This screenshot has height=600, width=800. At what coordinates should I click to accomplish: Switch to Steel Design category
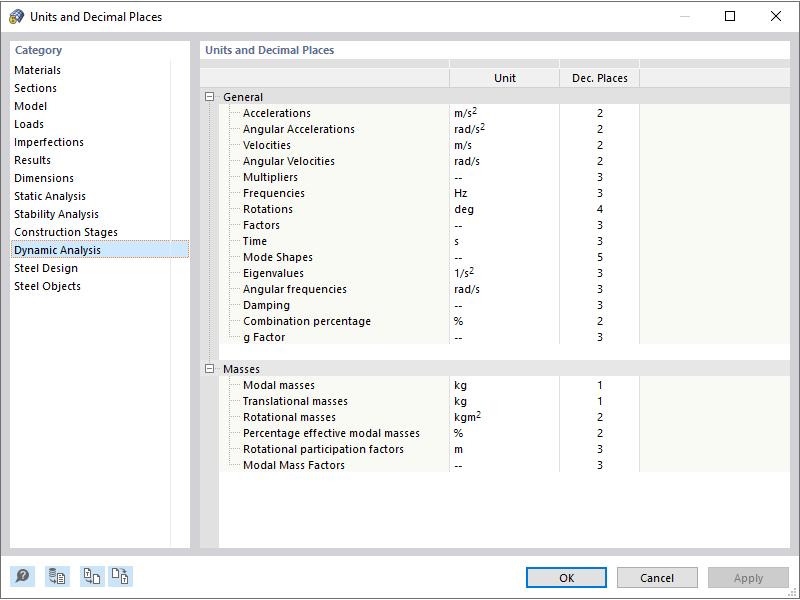pos(46,268)
